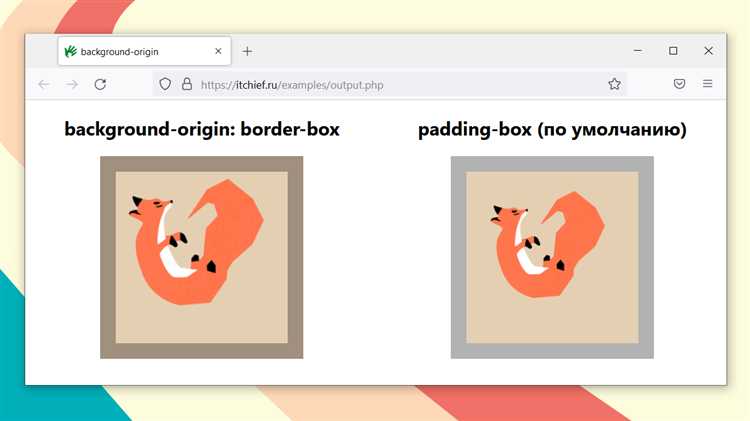Open the tracking protection shield icon
Viewport: 750px width, 421px height.
(x=166, y=85)
